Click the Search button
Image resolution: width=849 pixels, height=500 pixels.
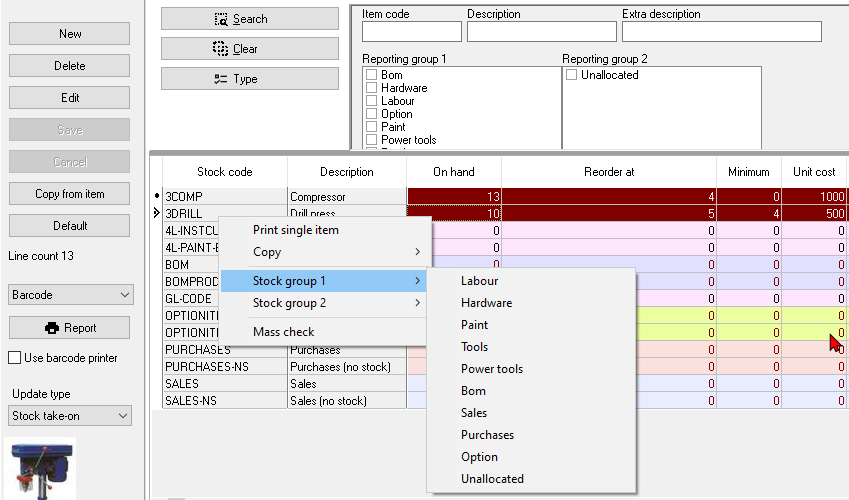coord(250,19)
